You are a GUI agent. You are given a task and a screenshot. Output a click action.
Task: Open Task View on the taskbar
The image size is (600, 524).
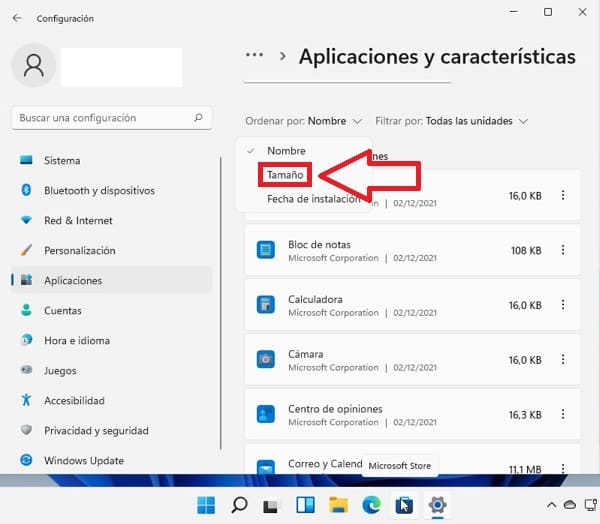[x=271, y=506]
